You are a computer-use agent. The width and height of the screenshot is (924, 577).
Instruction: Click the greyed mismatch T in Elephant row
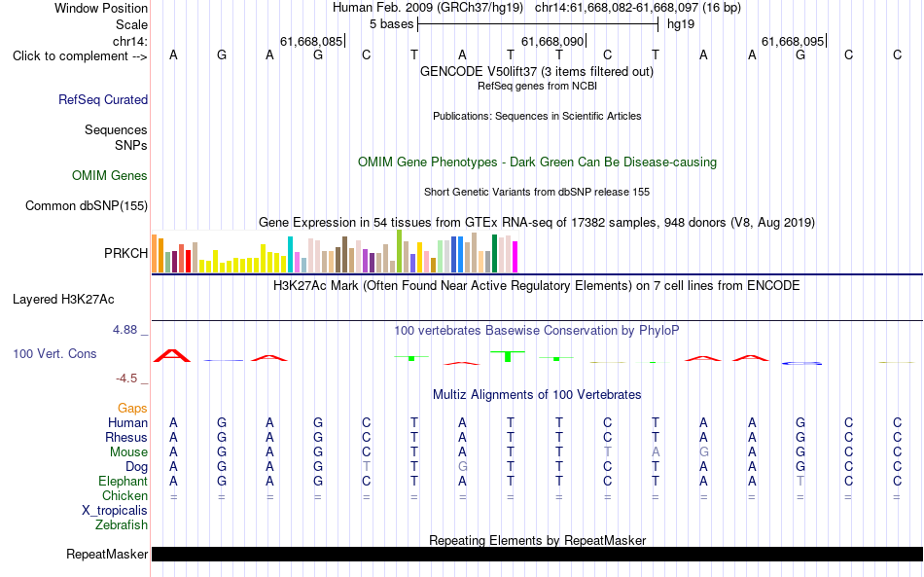[x=800, y=482]
